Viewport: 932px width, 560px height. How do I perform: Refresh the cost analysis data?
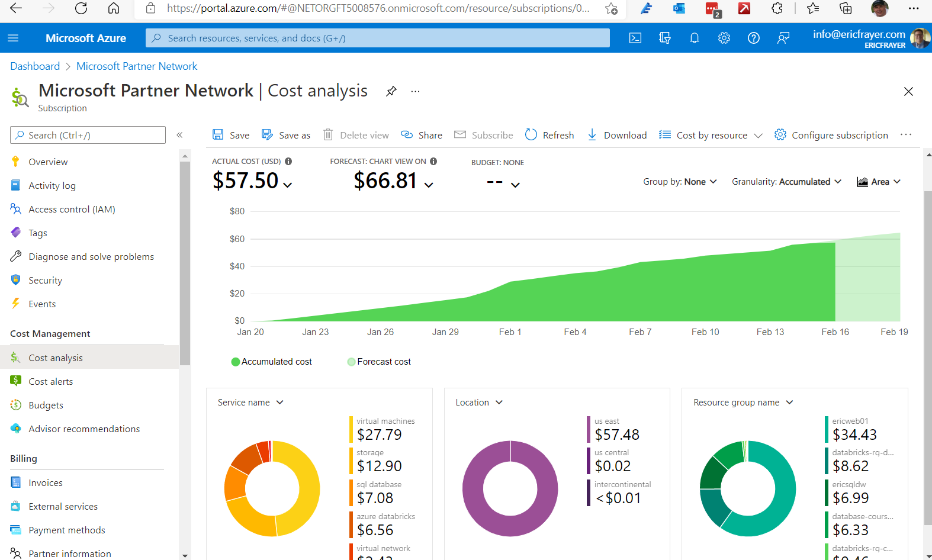[x=549, y=135]
